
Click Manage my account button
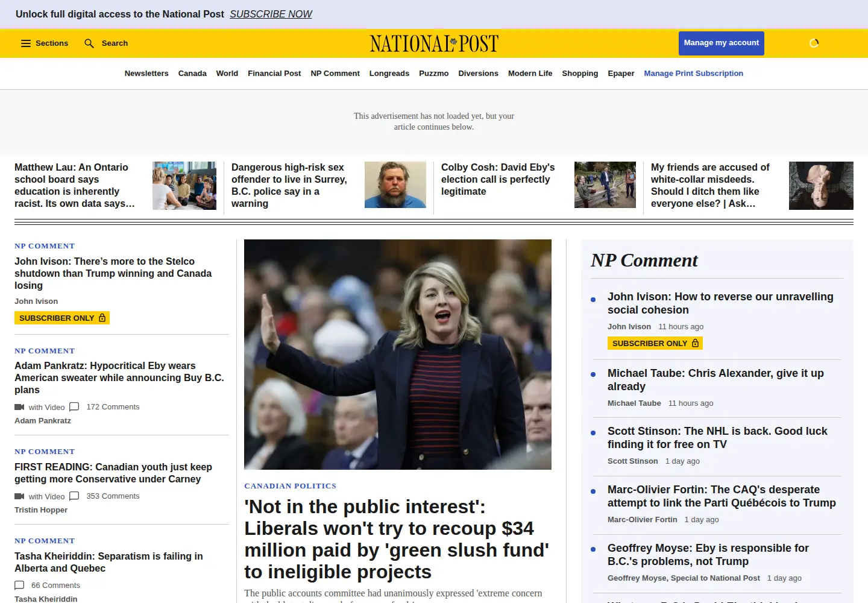pos(722,43)
